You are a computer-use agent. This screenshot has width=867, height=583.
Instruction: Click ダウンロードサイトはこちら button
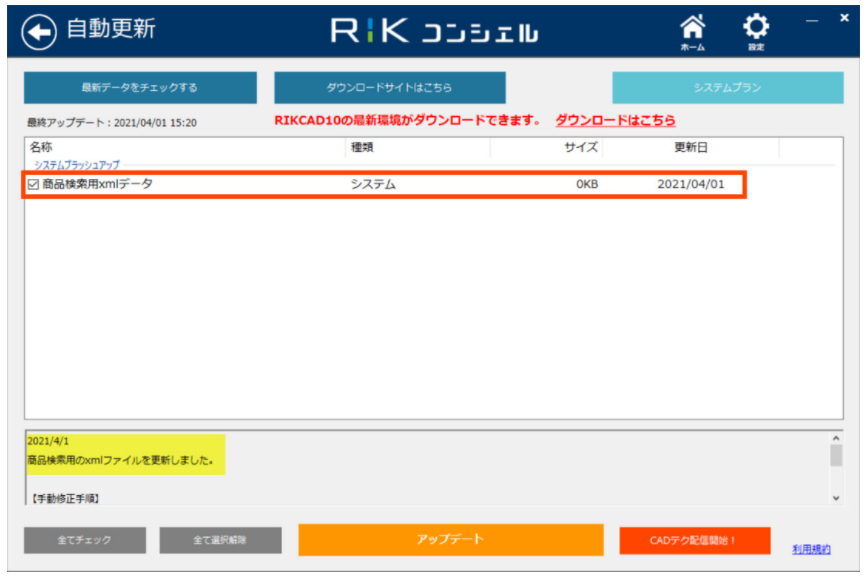point(390,87)
